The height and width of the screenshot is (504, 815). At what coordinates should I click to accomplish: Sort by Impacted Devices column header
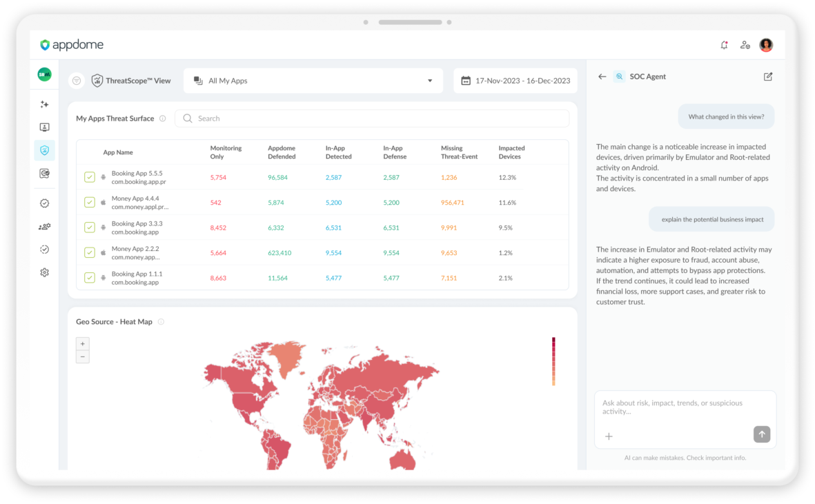pyautogui.click(x=511, y=152)
